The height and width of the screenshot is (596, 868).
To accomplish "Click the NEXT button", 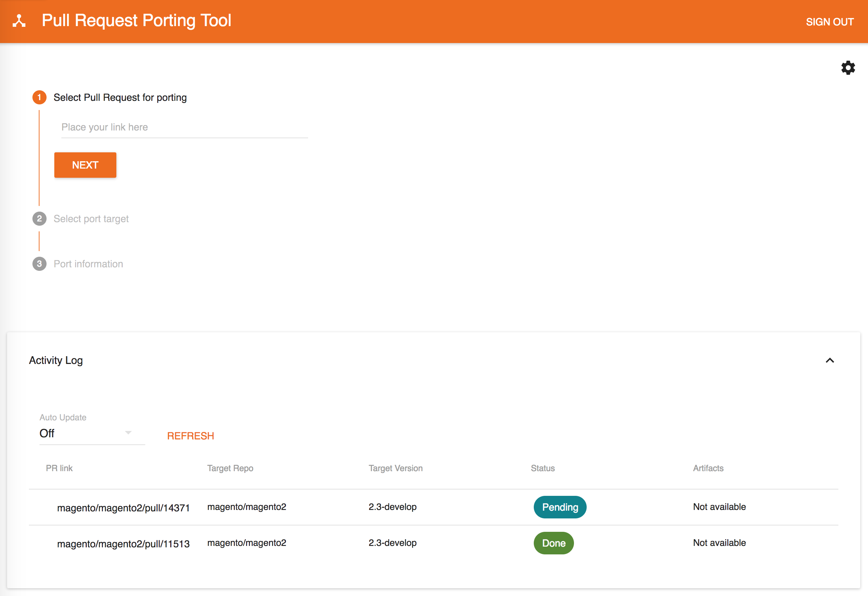I will [85, 164].
